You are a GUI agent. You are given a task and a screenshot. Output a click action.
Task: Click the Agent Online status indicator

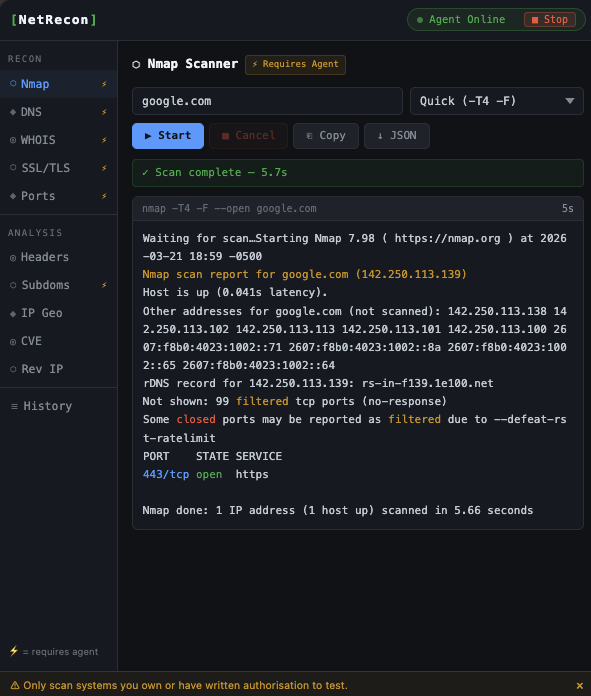point(461,20)
